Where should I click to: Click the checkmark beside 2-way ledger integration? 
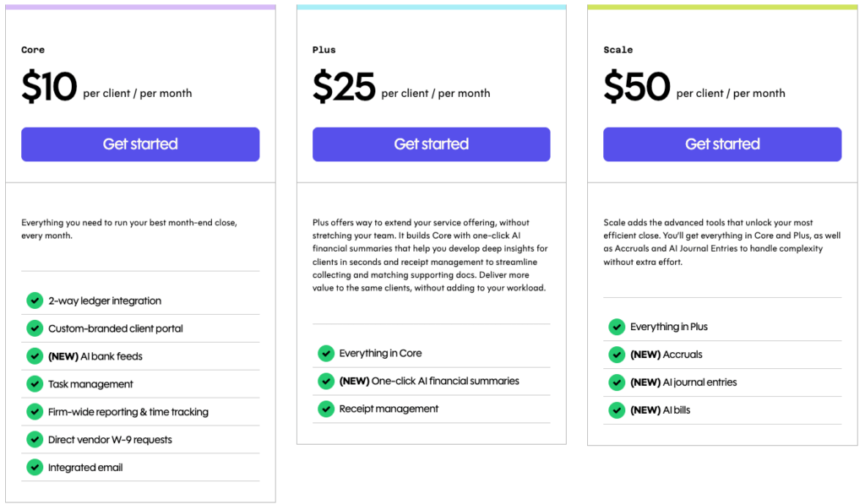tap(35, 301)
